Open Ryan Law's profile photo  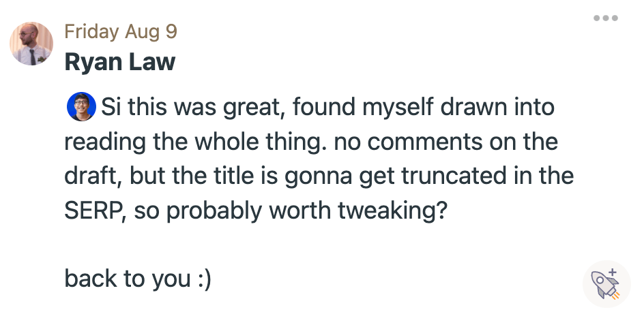tap(31, 44)
